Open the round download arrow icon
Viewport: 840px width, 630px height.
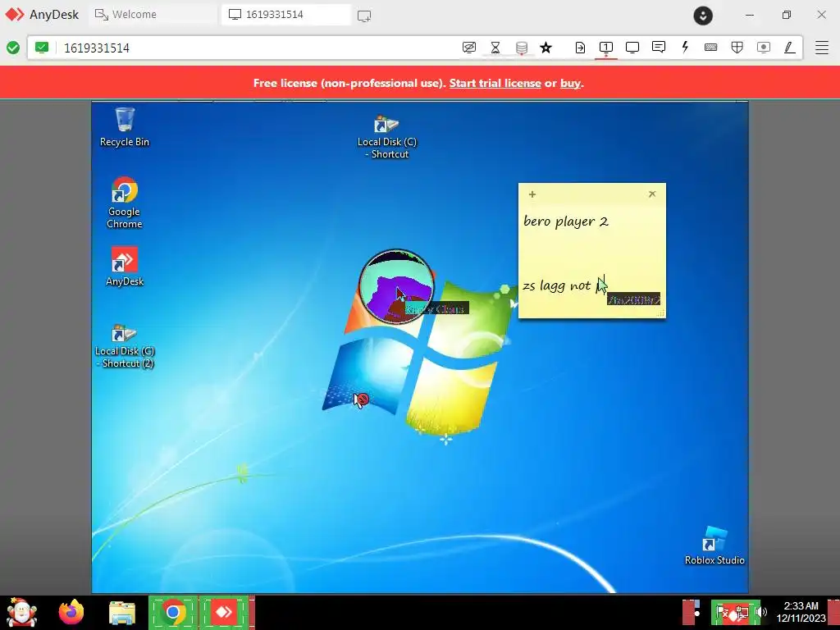pyautogui.click(x=703, y=16)
